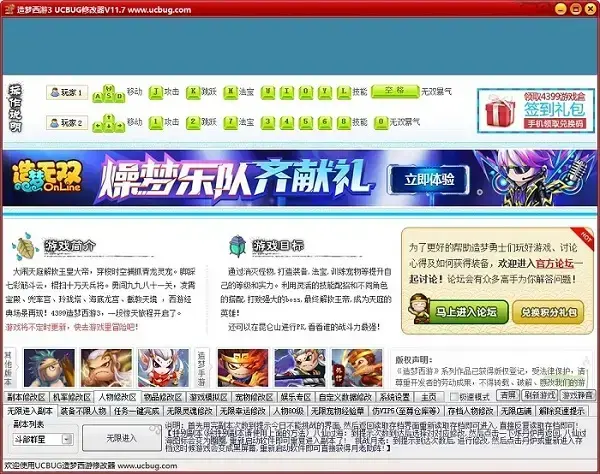Click the 0 无双暴气 key icon
This screenshot has height=474, width=600.
point(381,122)
